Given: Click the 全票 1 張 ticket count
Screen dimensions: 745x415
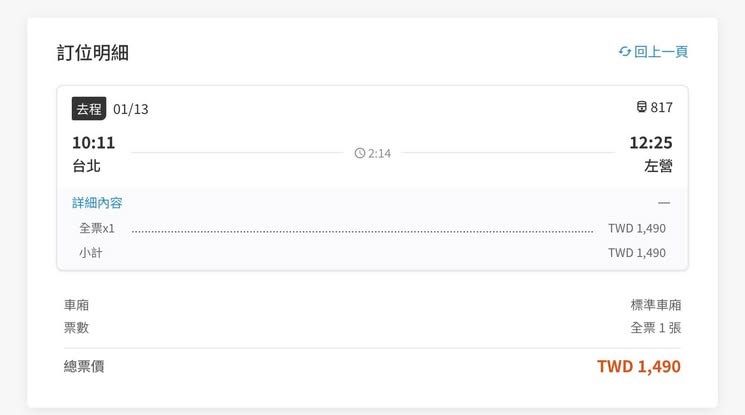Looking at the screenshot, I should (655, 328).
